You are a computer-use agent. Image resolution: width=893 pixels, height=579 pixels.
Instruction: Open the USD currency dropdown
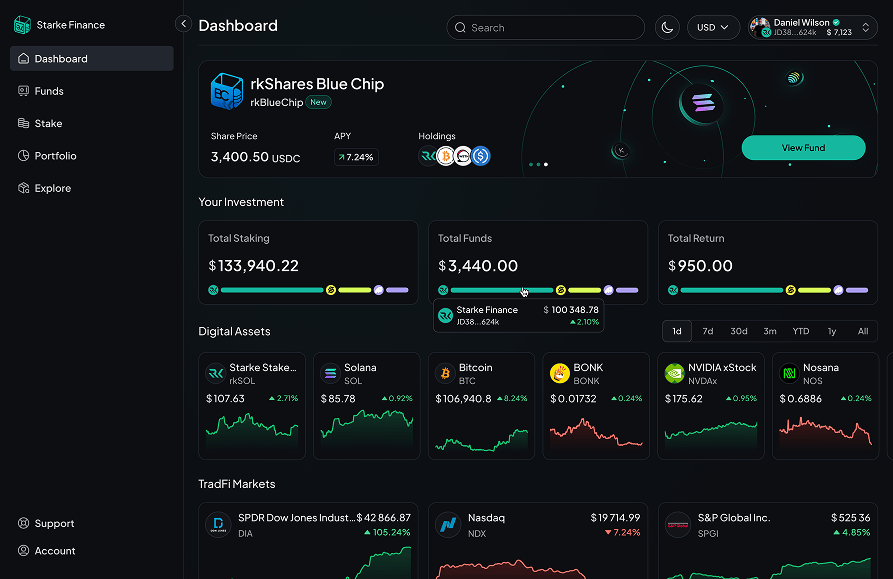click(713, 27)
